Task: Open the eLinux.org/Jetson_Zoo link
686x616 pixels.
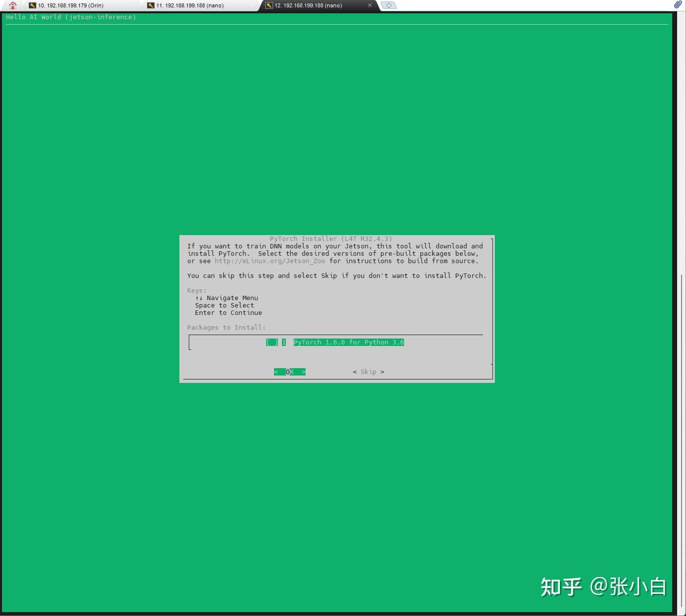Action: tap(270, 261)
